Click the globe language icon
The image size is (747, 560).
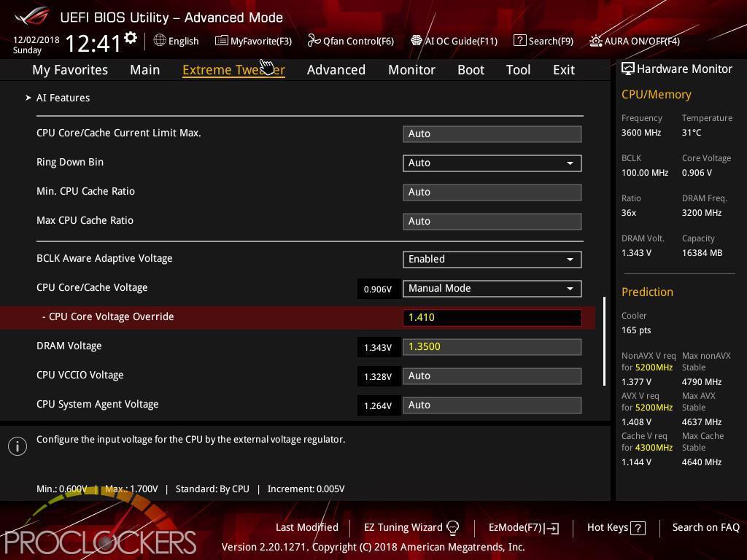[x=160, y=41]
